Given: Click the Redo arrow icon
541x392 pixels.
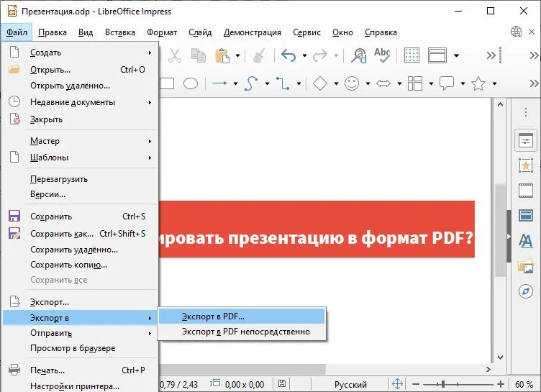Looking at the screenshot, I should click(x=320, y=55).
